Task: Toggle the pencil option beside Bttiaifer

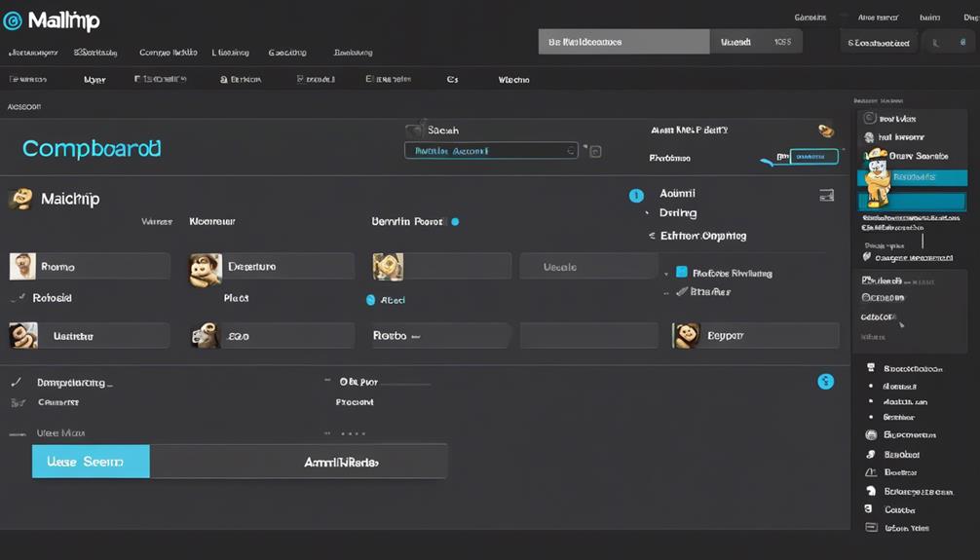Action: [x=683, y=291]
